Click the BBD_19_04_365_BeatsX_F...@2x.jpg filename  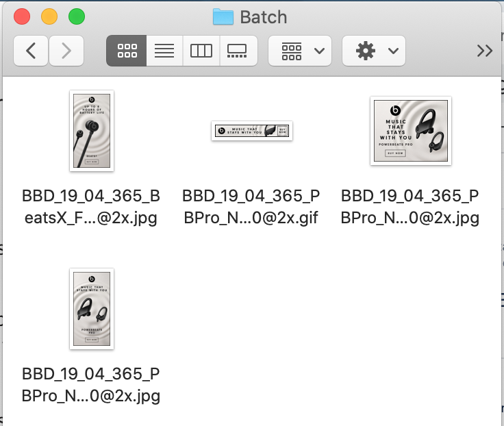pyautogui.click(x=91, y=208)
